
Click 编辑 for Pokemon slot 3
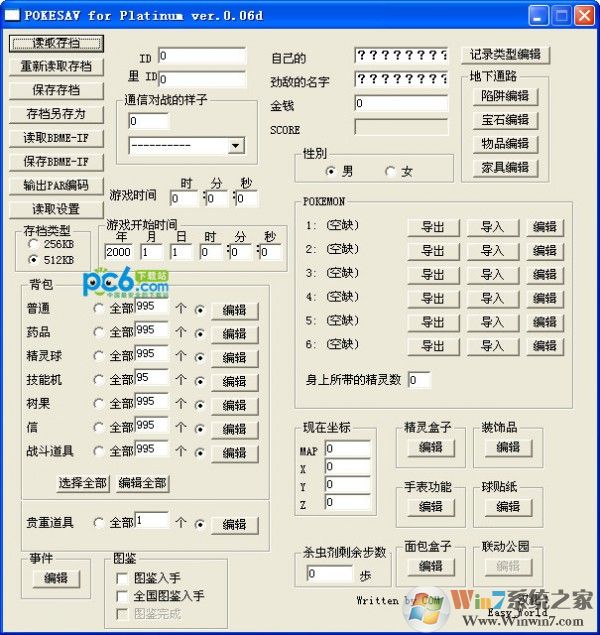point(545,275)
